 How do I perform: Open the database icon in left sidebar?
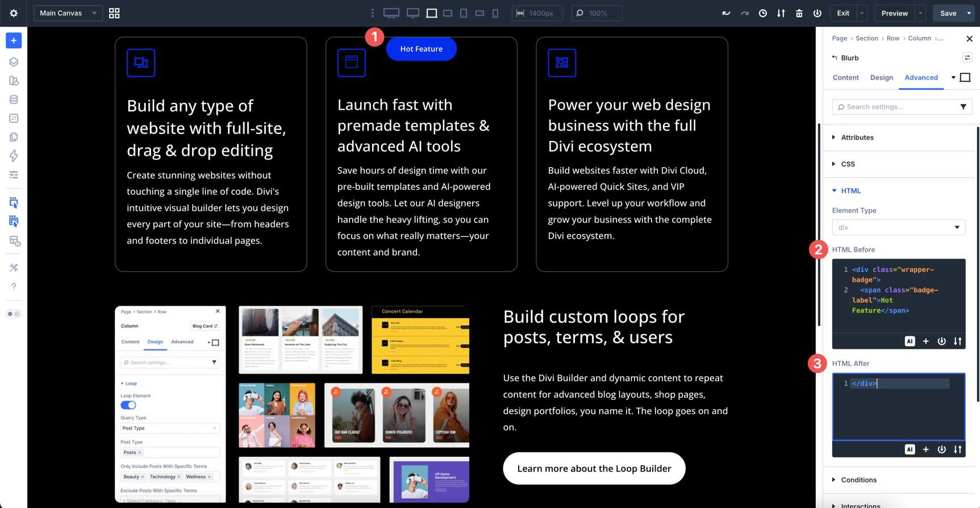coord(14,99)
